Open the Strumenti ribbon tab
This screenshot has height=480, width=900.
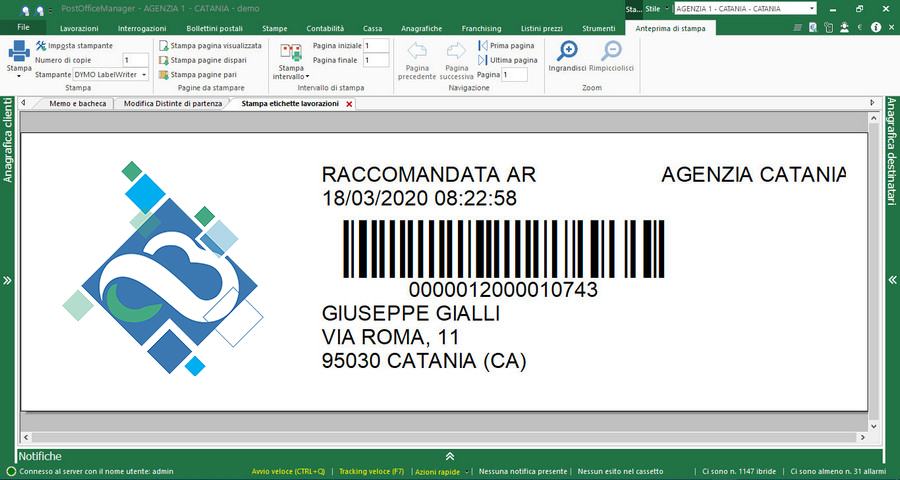599,28
